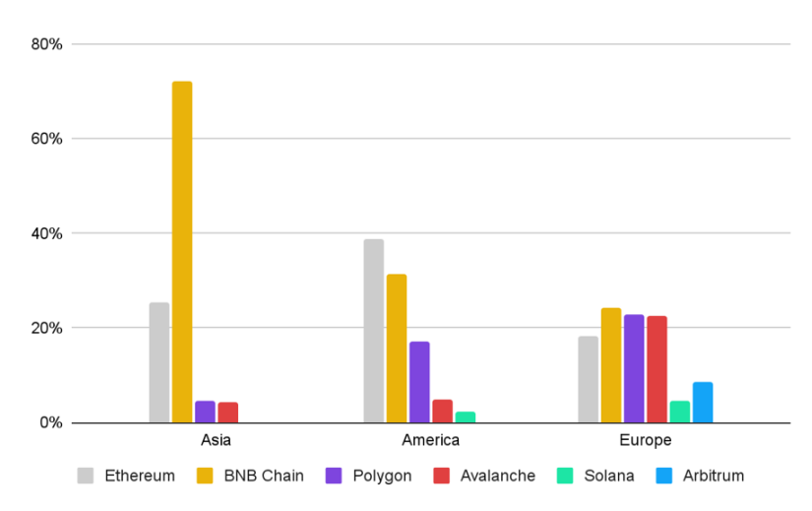Click the green Solana bar in America

pyautogui.click(x=466, y=417)
